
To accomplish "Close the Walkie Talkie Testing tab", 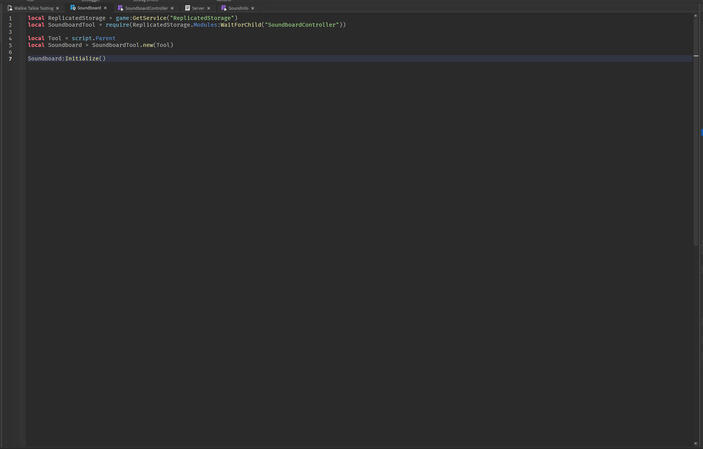I will tap(57, 9).
